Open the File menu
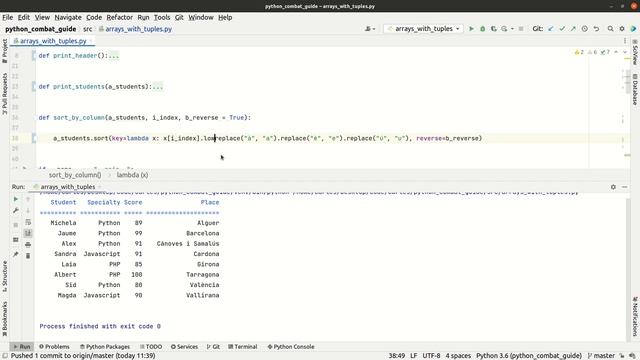This screenshot has width=640, height=360. pos(7,18)
